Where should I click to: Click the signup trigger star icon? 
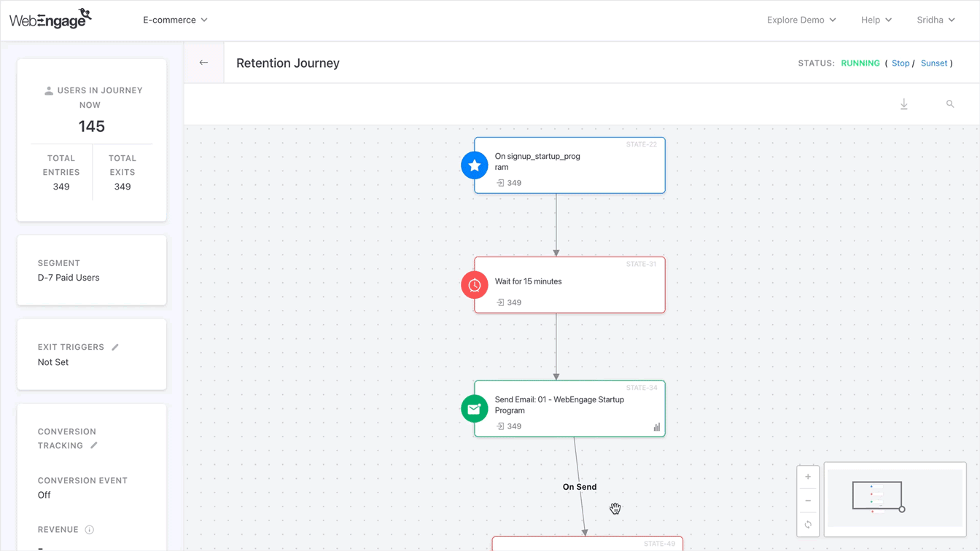click(475, 165)
